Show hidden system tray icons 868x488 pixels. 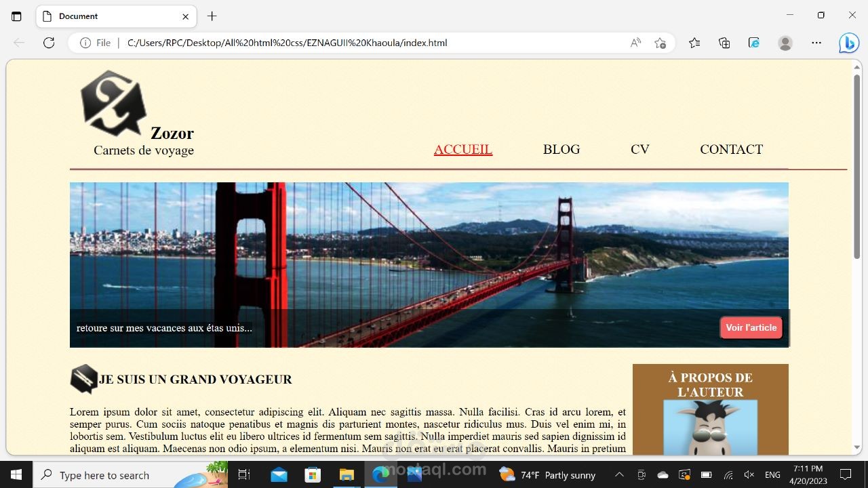tap(619, 474)
